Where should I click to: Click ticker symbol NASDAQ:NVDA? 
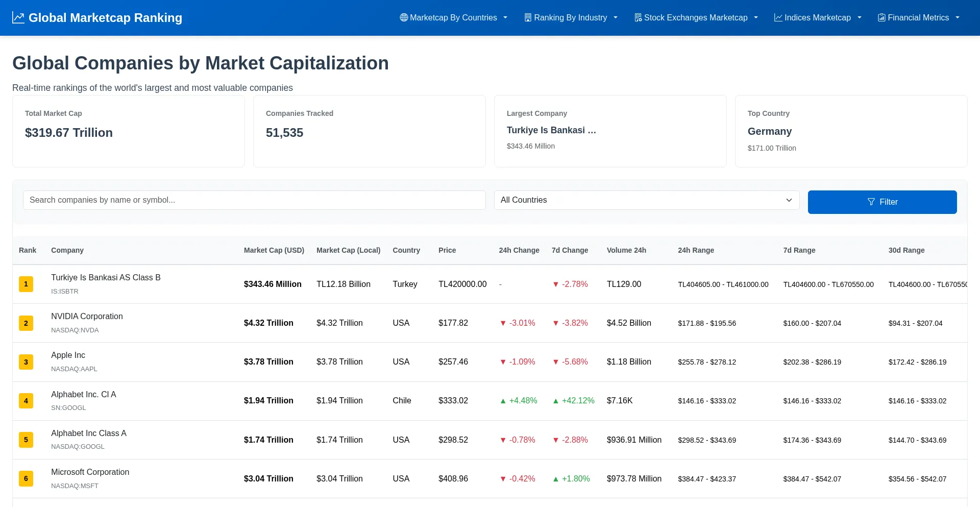pos(75,330)
